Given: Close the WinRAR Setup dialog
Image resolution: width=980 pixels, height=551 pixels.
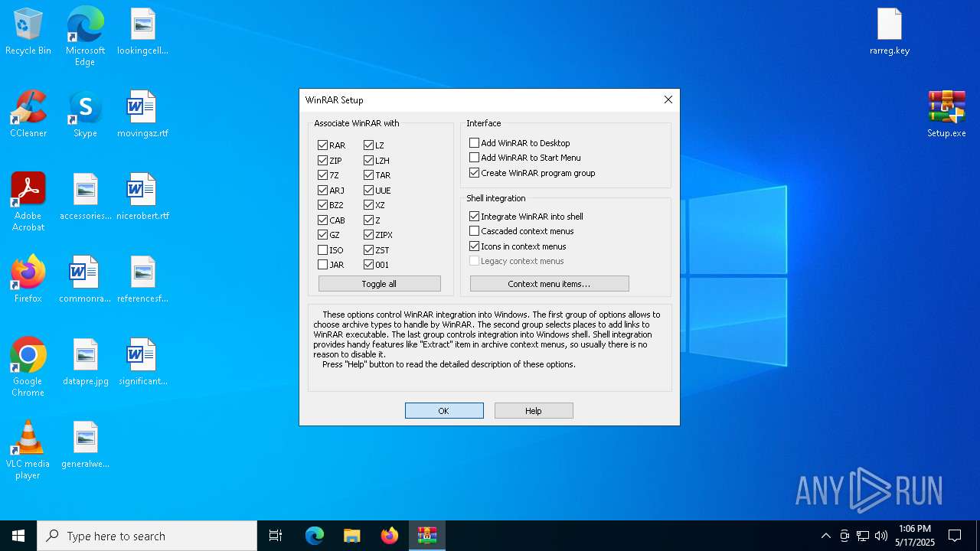Looking at the screenshot, I should pyautogui.click(x=668, y=100).
